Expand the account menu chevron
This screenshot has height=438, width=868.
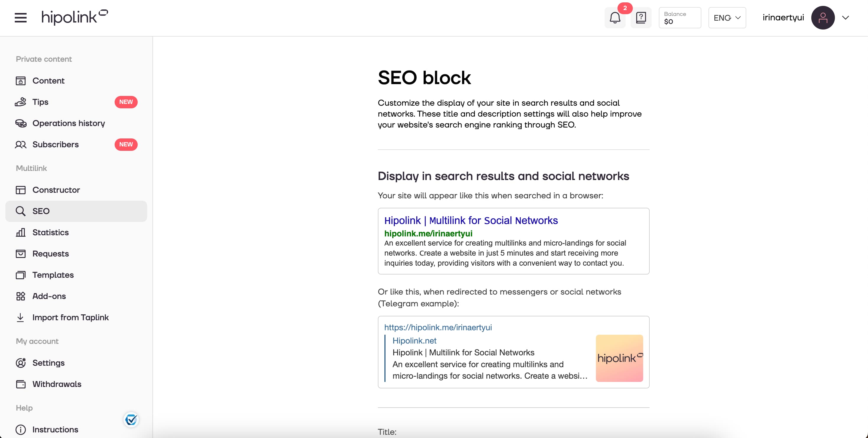846,17
